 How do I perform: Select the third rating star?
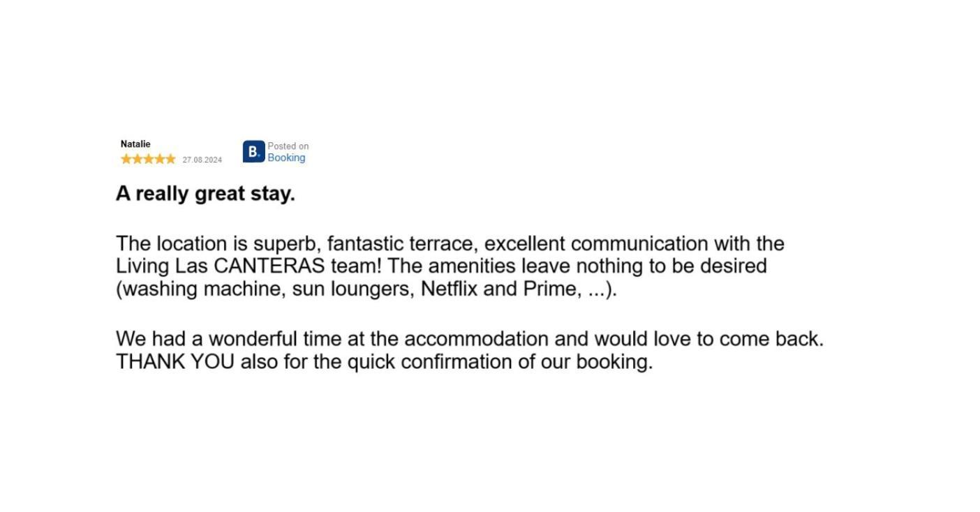[x=148, y=159]
